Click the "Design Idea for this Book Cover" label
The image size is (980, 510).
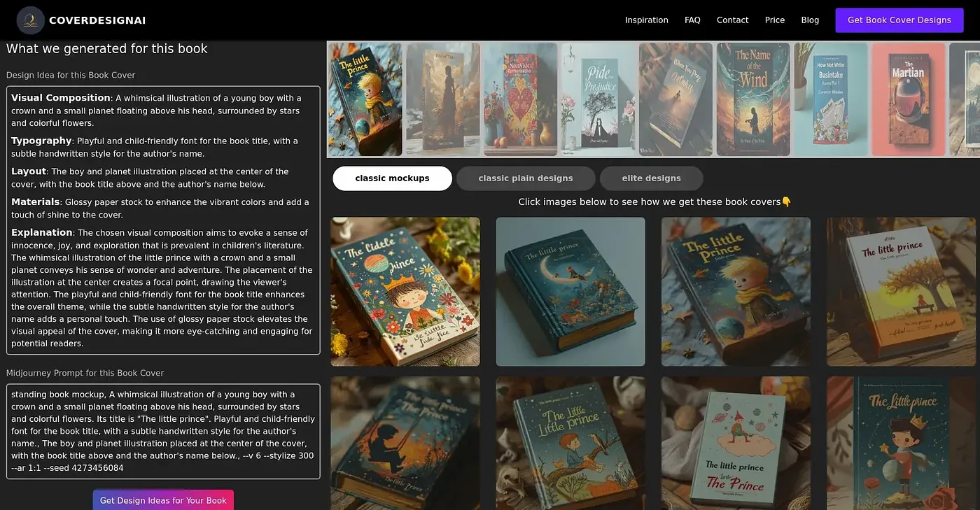pos(71,75)
